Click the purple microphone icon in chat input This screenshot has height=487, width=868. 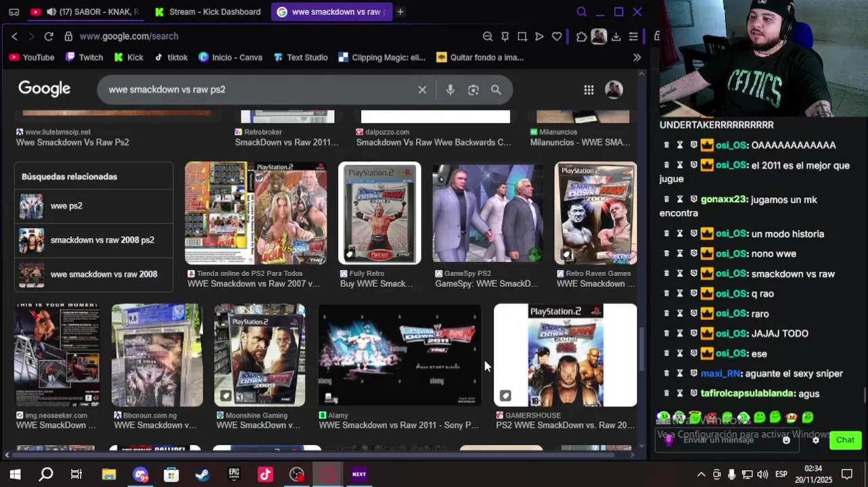[x=668, y=440]
